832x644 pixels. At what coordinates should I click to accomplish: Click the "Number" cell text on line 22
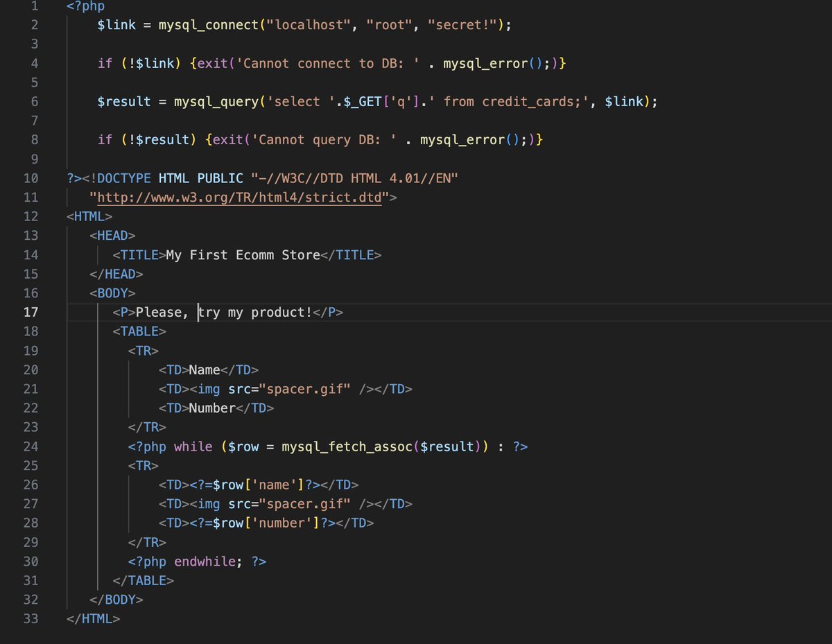click(212, 408)
